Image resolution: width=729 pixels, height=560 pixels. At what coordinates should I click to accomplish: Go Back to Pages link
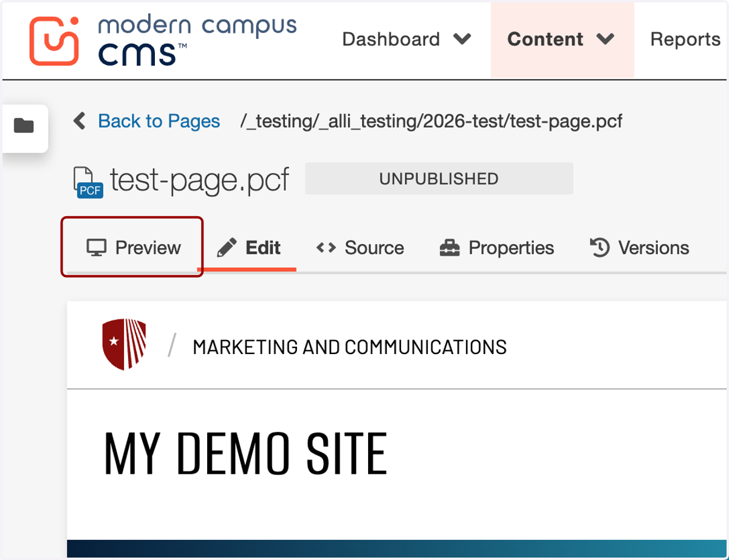[159, 121]
